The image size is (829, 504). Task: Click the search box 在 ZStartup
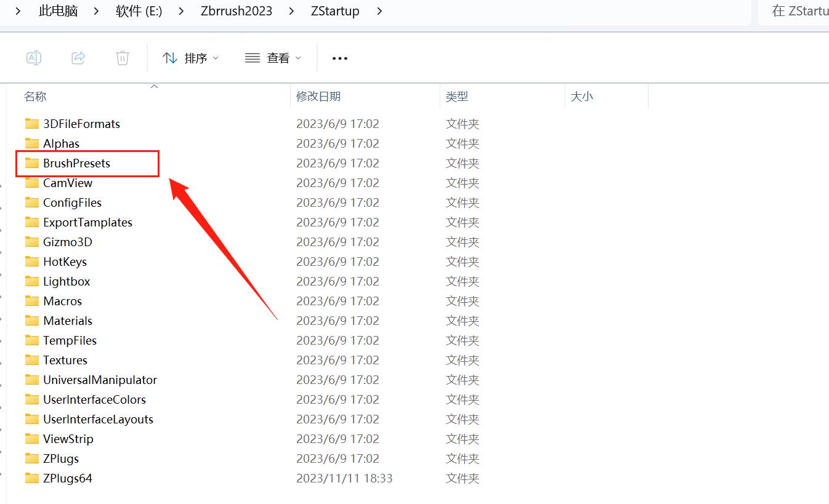pos(793,11)
